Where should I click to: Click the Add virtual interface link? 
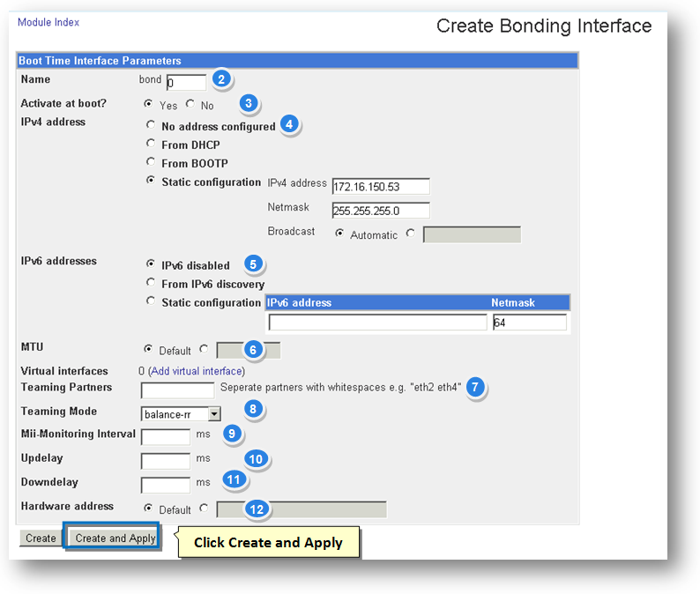click(x=196, y=371)
